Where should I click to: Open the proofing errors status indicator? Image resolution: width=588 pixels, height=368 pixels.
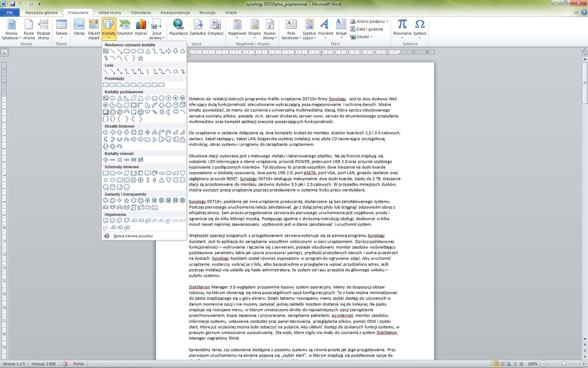click(x=65, y=364)
